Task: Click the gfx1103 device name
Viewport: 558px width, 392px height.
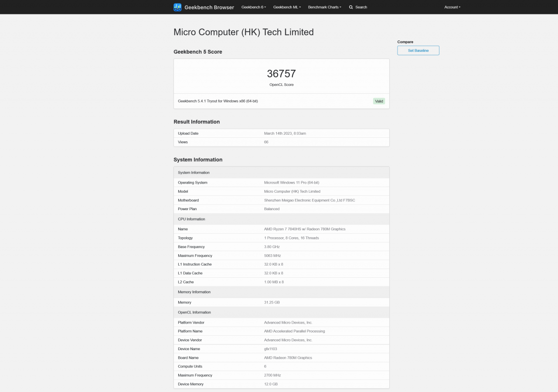Action: (270, 349)
